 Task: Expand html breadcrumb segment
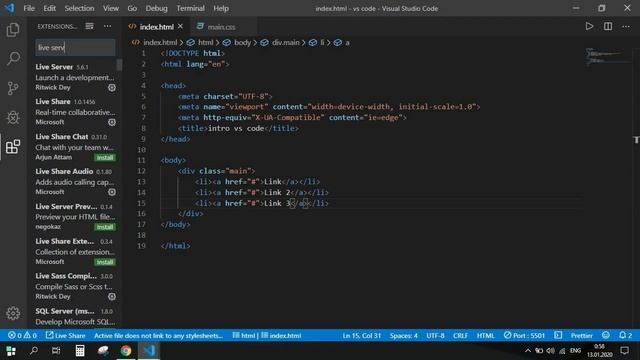205,42
